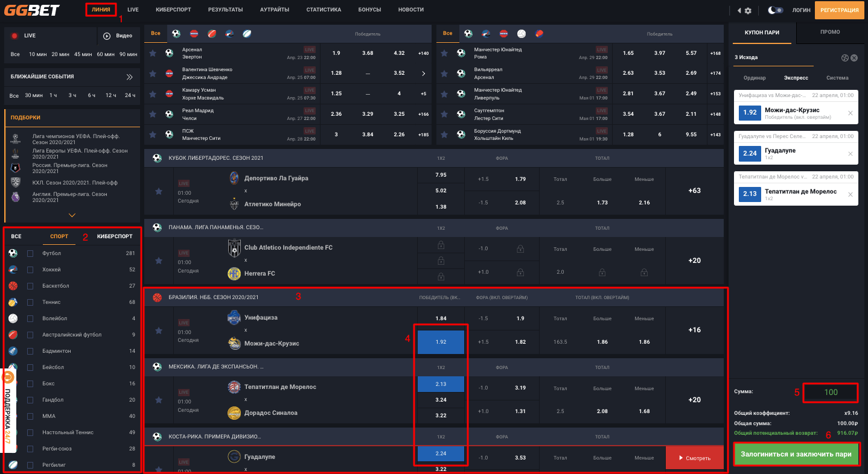Tick the Волейбол checkbox
This screenshot has width=868, height=474.
pos(30,318)
